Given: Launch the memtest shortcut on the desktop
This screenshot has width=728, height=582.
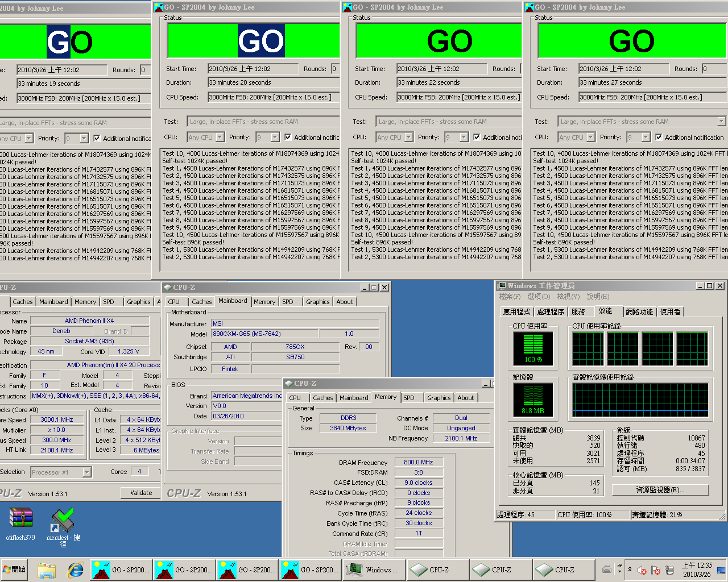Looking at the screenshot, I should [63, 527].
